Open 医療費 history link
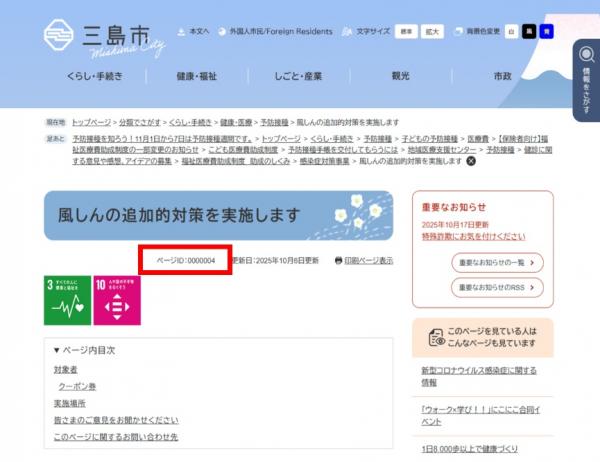The height and width of the screenshot is (462, 600). click(x=478, y=139)
